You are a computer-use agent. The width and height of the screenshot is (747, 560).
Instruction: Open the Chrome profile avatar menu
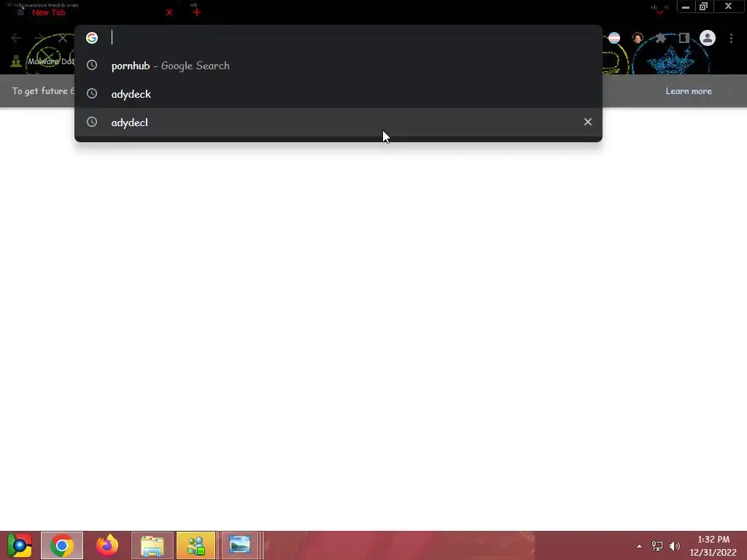[708, 38]
